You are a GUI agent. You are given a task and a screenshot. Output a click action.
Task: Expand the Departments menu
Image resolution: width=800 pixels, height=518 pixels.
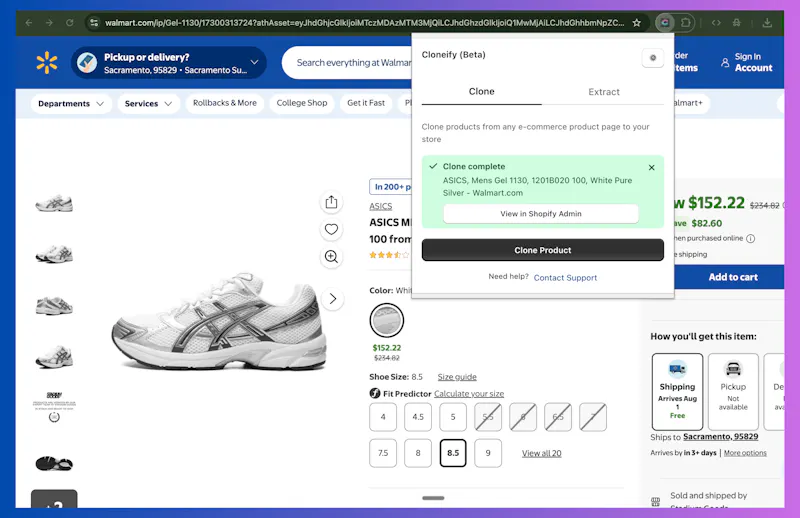(71, 104)
